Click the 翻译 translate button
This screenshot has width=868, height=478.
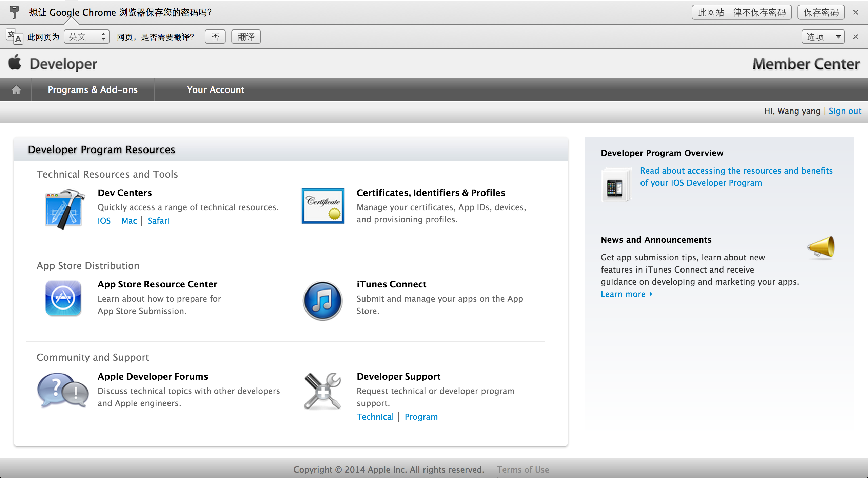[246, 37]
